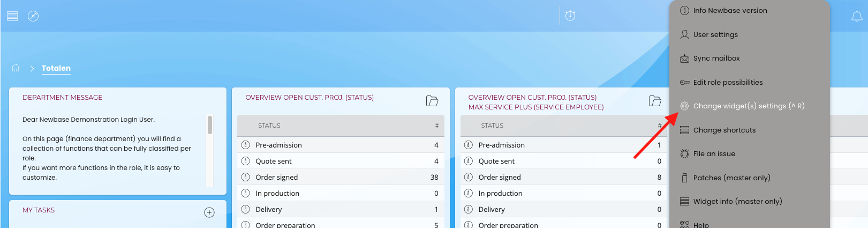
Task: Click the breadcrumb chevron before Totalen
Action: click(x=32, y=68)
